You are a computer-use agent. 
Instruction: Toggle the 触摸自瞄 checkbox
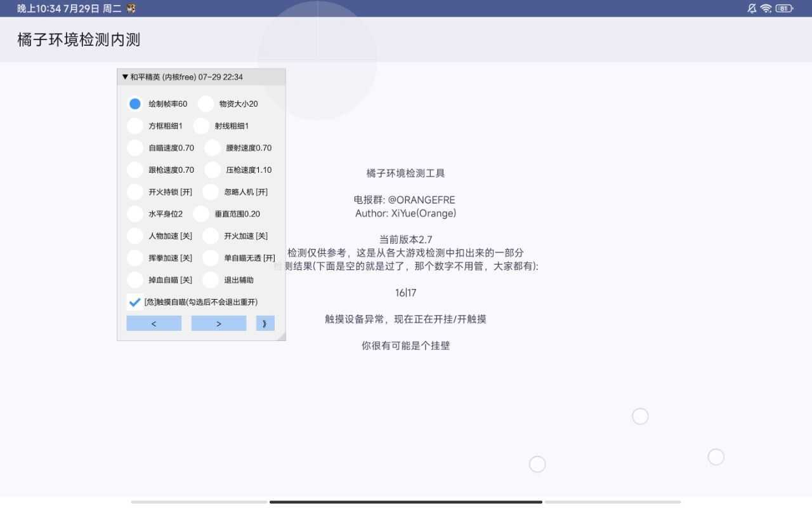click(x=134, y=302)
